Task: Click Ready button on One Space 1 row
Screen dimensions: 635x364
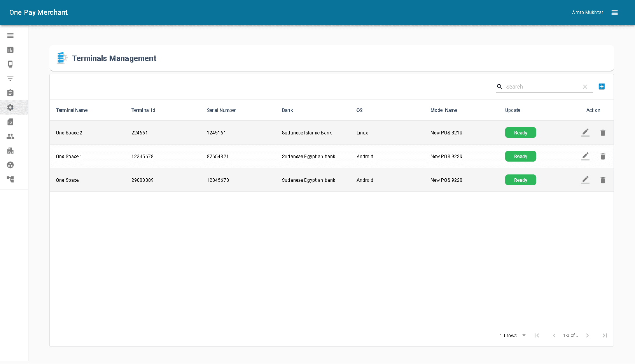Action: pyautogui.click(x=520, y=156)
